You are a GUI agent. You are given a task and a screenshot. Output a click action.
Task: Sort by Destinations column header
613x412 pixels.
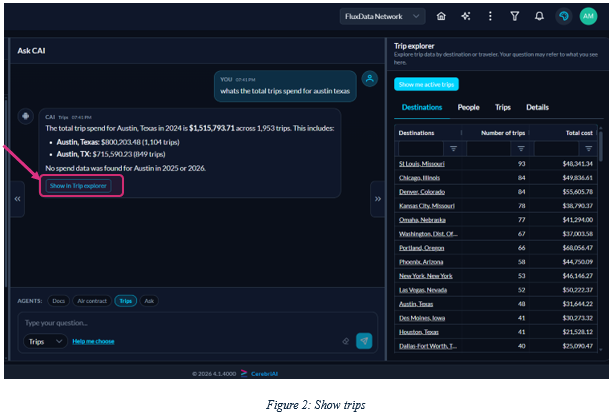[x=416, y=133]
